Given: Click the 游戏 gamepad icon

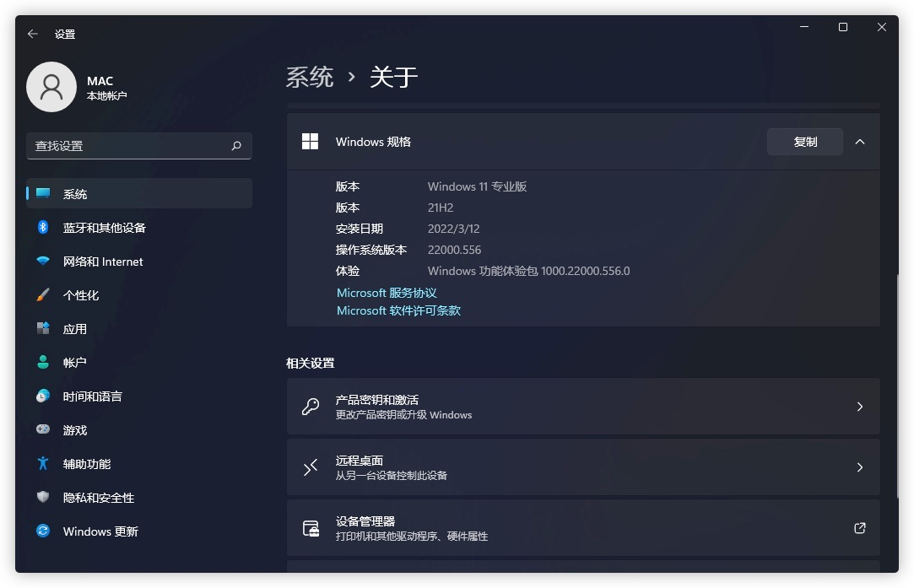Looking at the screenshot, I should [x=43, y=429].
